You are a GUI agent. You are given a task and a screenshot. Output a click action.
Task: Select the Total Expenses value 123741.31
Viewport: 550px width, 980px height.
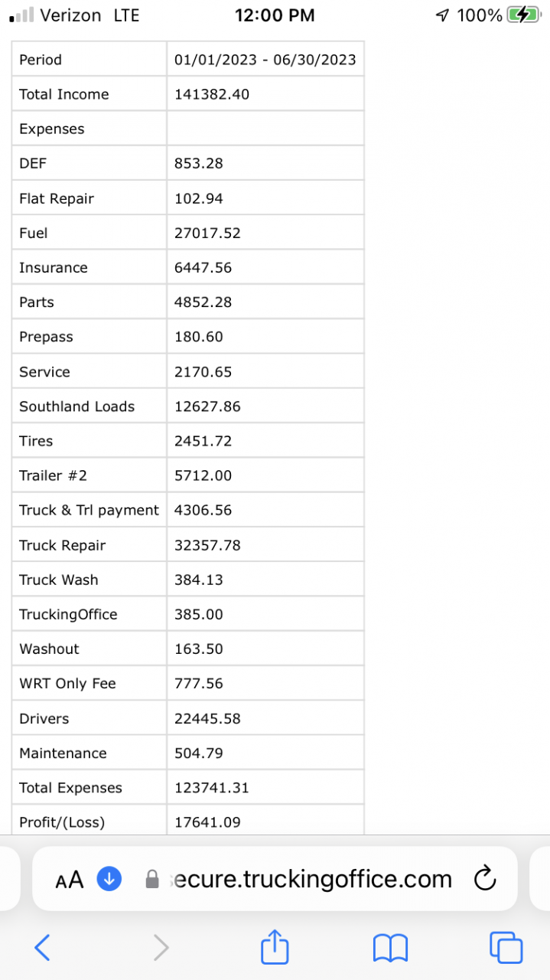pyautogui.click(x=212, y=788)
